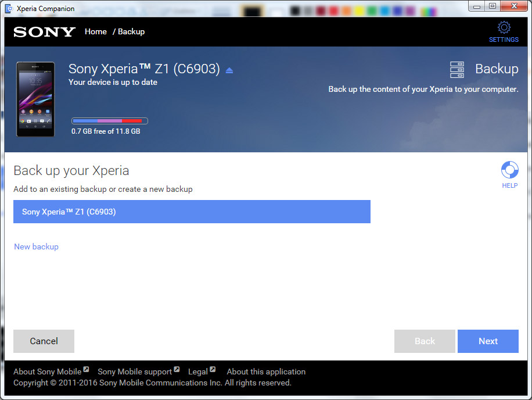Click the '0.7 GB free of 11.8 GB' text
The image size is (532, 400).
[106, 131]
